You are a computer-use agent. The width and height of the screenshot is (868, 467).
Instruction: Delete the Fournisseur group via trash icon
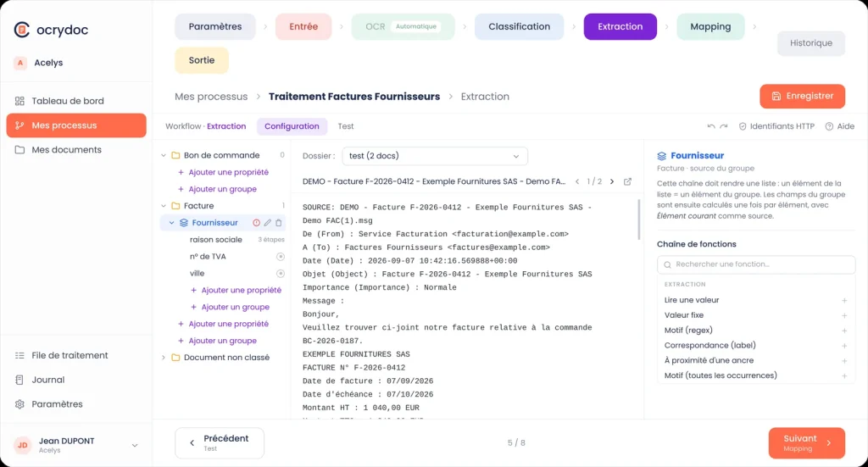click(x=278, y=223)
